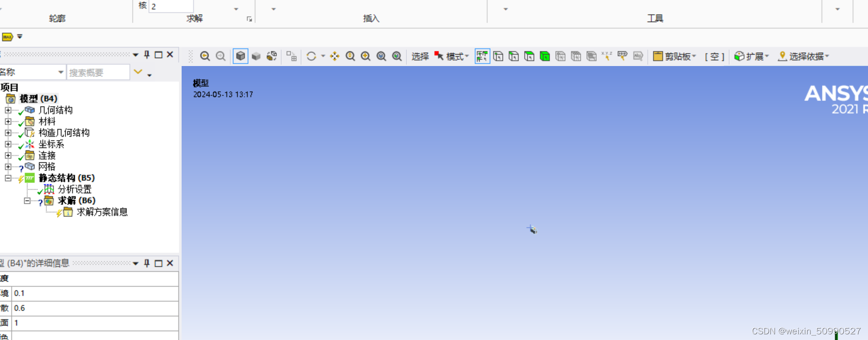
Task: Float the details panel window
Action: tap(159, 263)
